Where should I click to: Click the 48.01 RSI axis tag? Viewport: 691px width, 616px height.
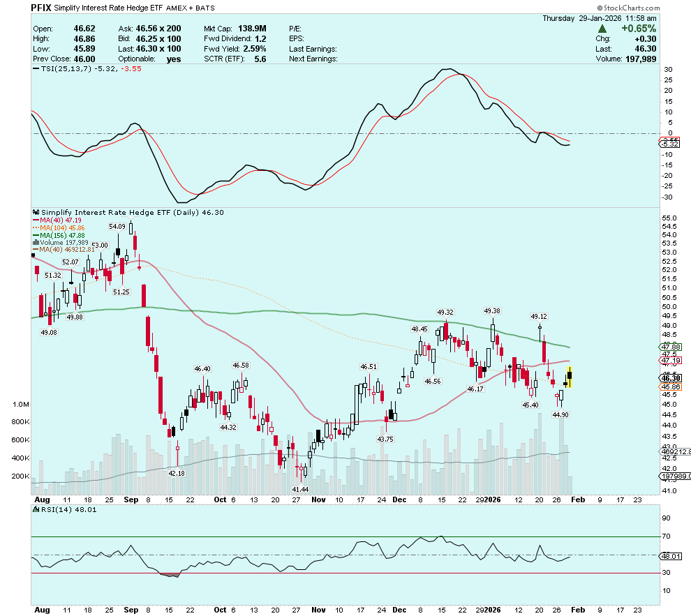point(671,556)
